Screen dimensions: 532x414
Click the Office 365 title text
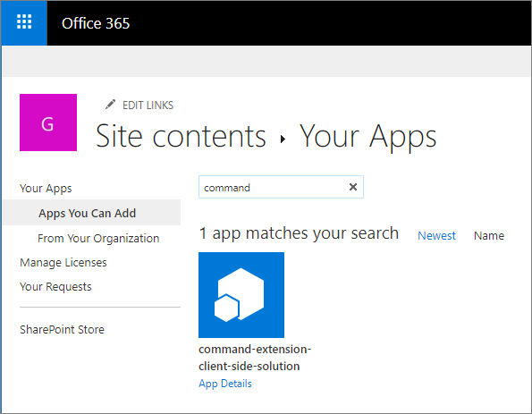96,23
